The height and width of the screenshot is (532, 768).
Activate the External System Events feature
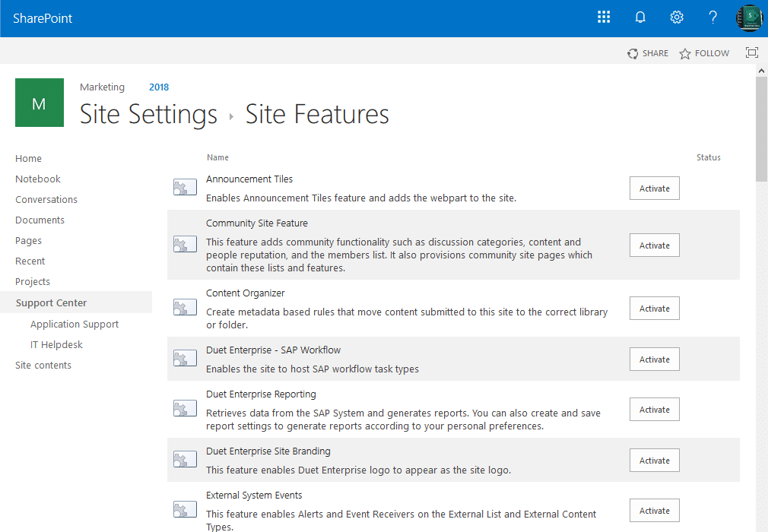654,510
